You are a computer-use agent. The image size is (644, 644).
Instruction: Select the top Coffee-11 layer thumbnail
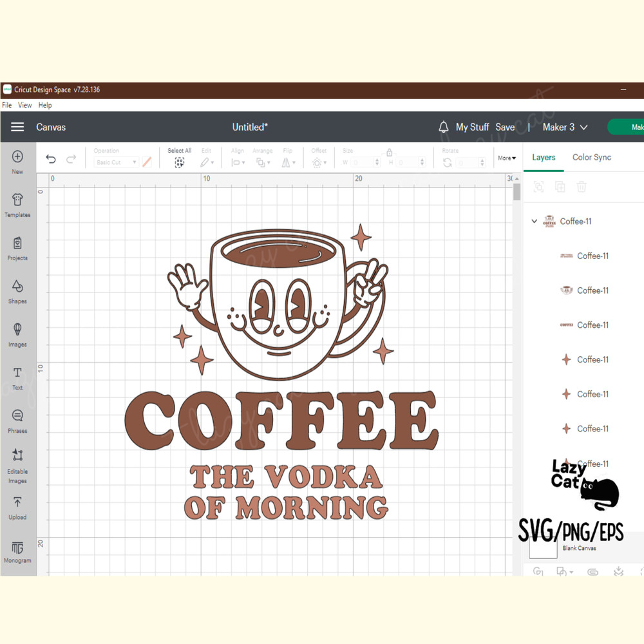(567, 256)
